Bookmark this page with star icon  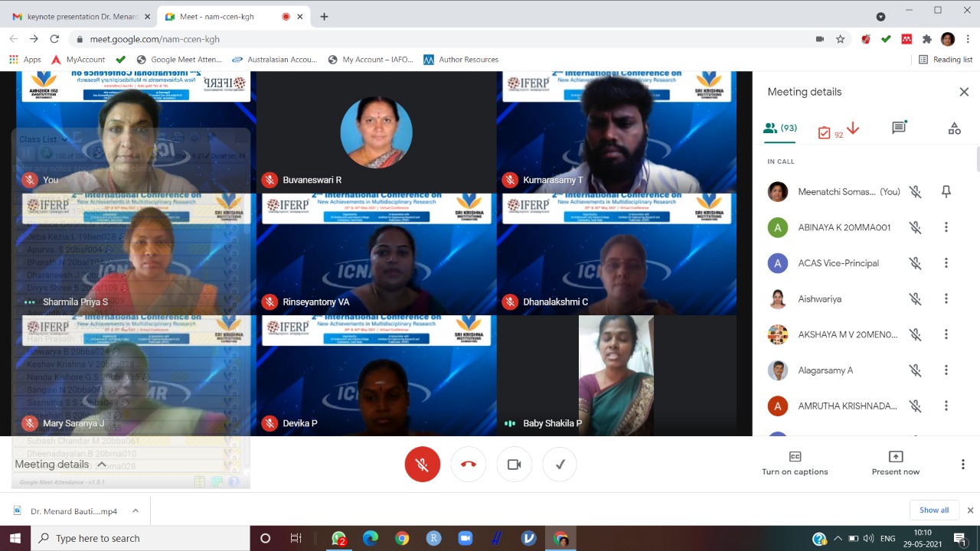pyautogui.click(x=841, y=39)
